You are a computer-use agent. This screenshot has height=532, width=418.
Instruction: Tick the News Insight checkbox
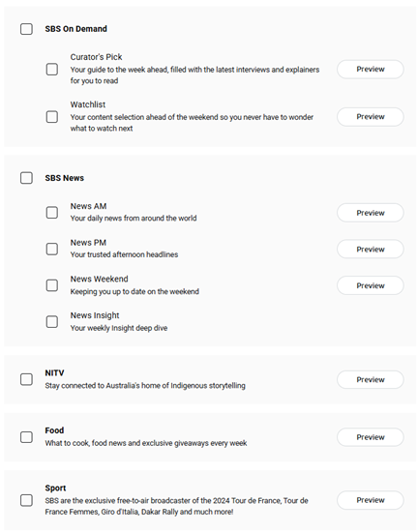click(52, 322)
